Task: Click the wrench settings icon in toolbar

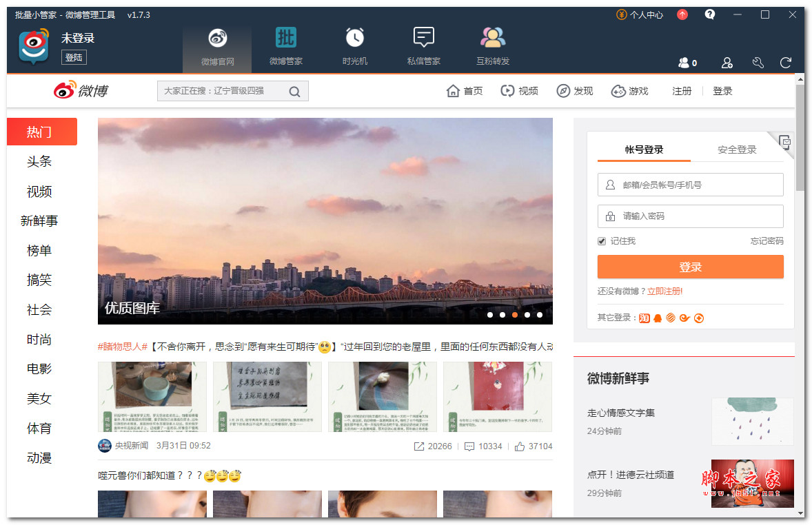Action: click(758, 63)
